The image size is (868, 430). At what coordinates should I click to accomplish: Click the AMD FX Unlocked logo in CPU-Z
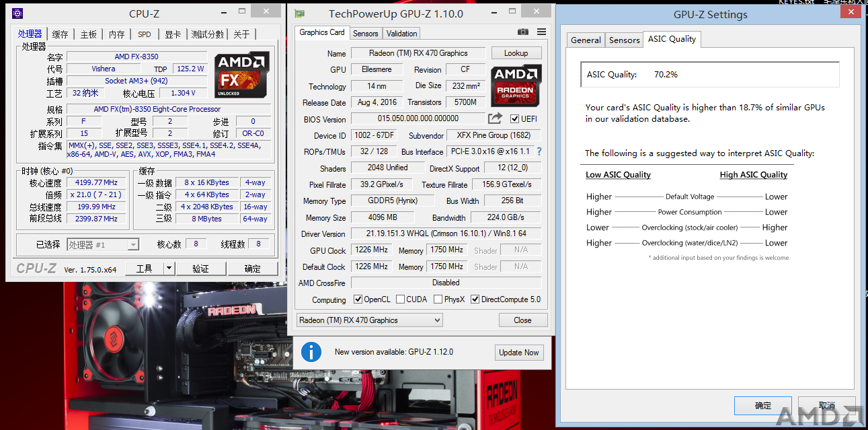click(242, 75)
